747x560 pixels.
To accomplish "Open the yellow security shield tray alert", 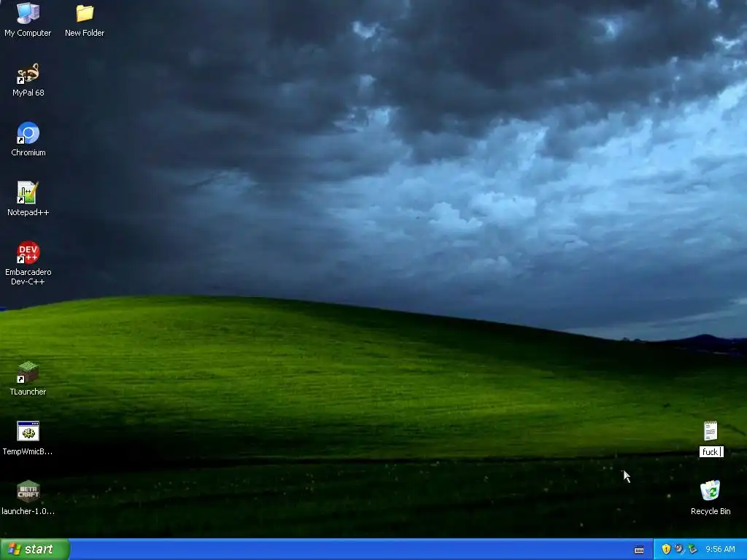I will tap(666, 549).
